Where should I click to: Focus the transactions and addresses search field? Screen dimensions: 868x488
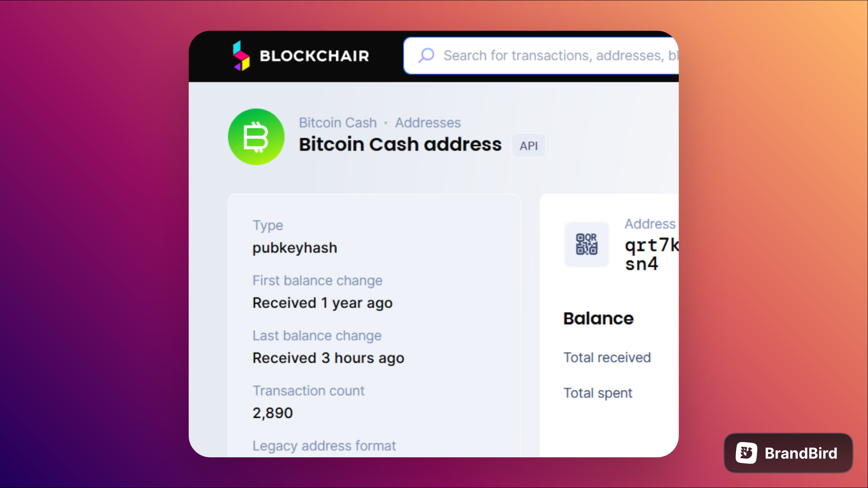[541, 56]
